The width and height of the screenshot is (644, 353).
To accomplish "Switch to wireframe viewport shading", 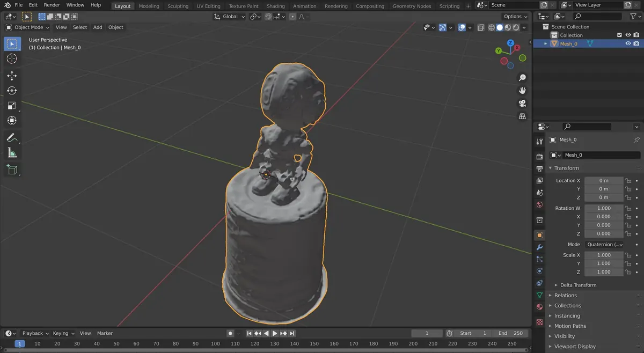I will click(x=491, y=27).
